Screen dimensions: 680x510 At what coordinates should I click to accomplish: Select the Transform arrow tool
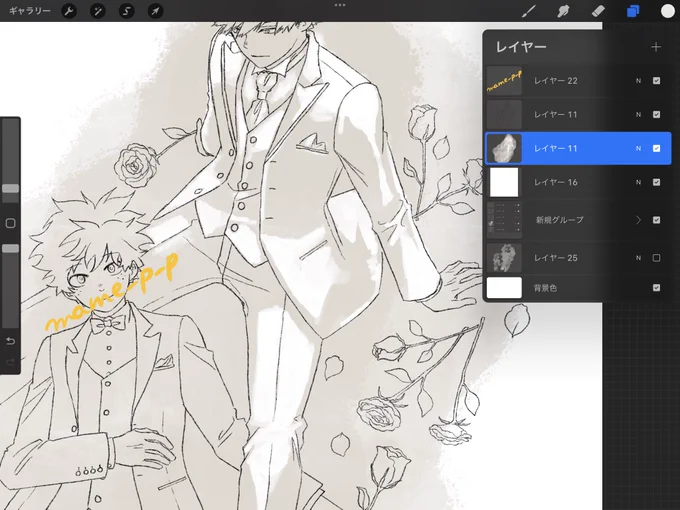tap(155, 11)
